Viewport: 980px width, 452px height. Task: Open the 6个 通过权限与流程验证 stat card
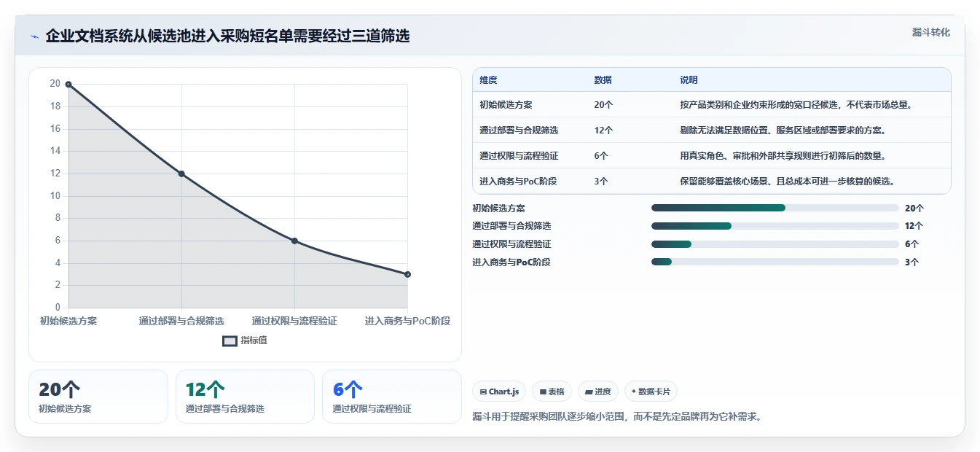[392, 397]
